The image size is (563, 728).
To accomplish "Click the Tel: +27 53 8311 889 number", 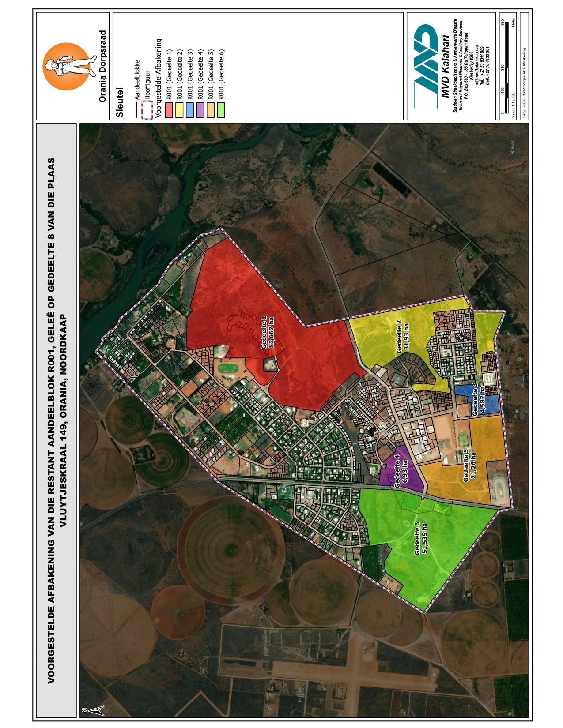I will click(482, 66).
